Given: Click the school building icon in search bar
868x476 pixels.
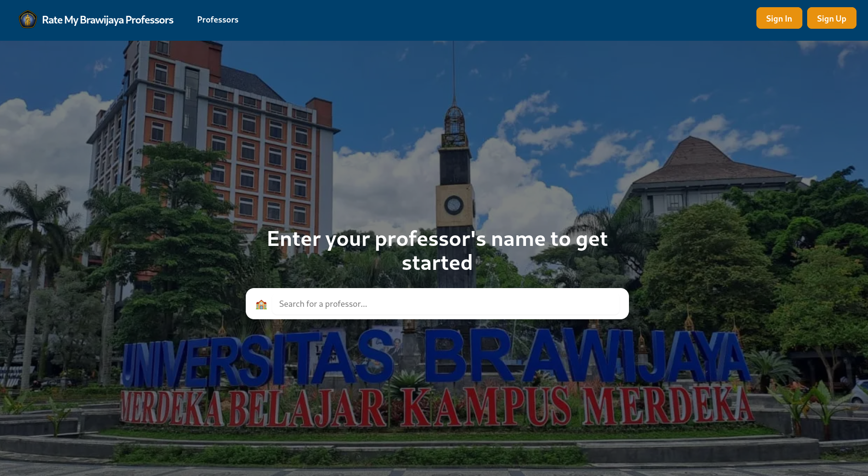Looking at the screenshot, I should [x=261, y=304].
